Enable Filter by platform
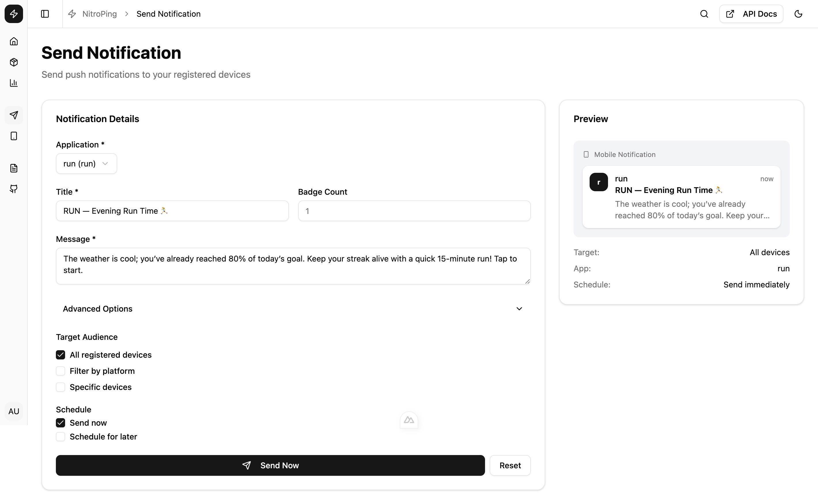This screenshot has height=504, width=818. click(x=60, y=371)
